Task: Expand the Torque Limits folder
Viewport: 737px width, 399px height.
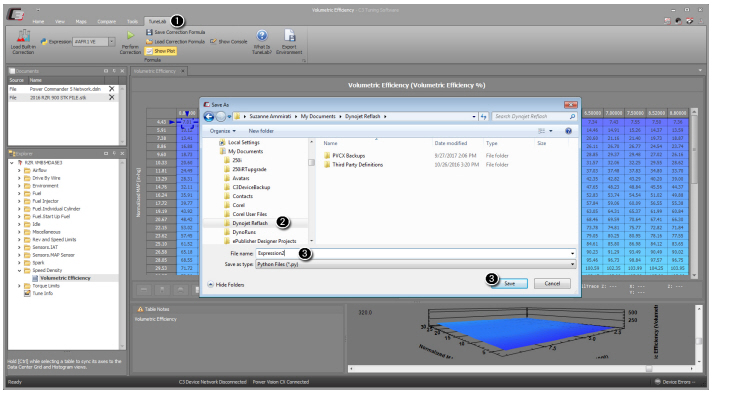Action: 19,286
